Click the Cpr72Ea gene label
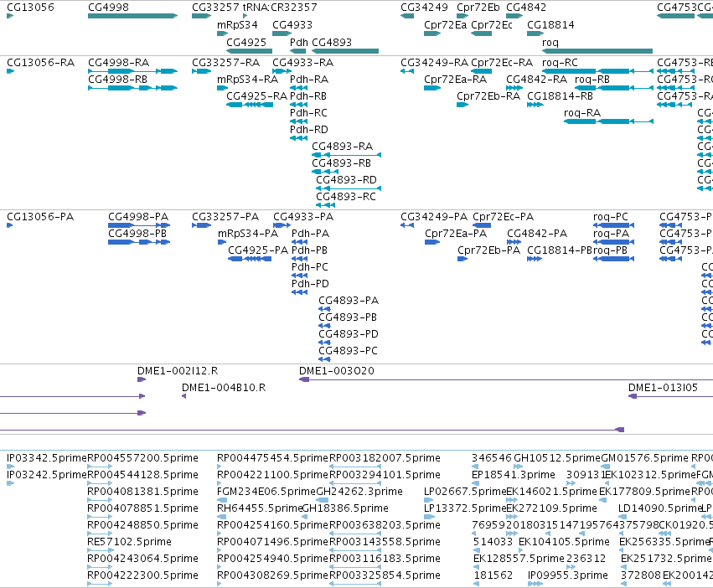 coord(445,25)
